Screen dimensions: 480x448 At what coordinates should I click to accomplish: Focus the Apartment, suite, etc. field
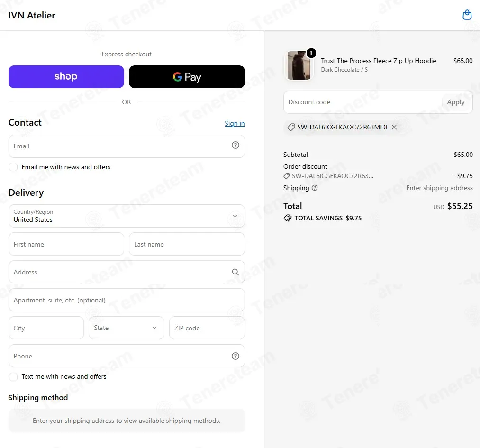127,300
